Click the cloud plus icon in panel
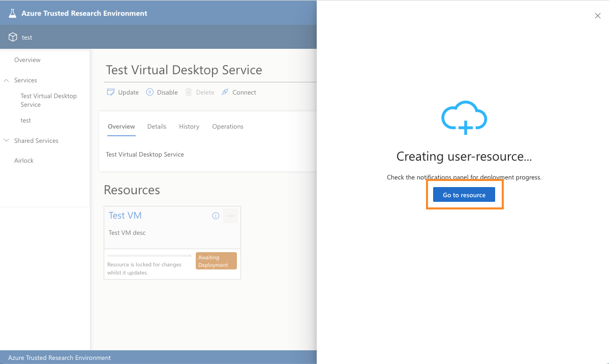 464,117
